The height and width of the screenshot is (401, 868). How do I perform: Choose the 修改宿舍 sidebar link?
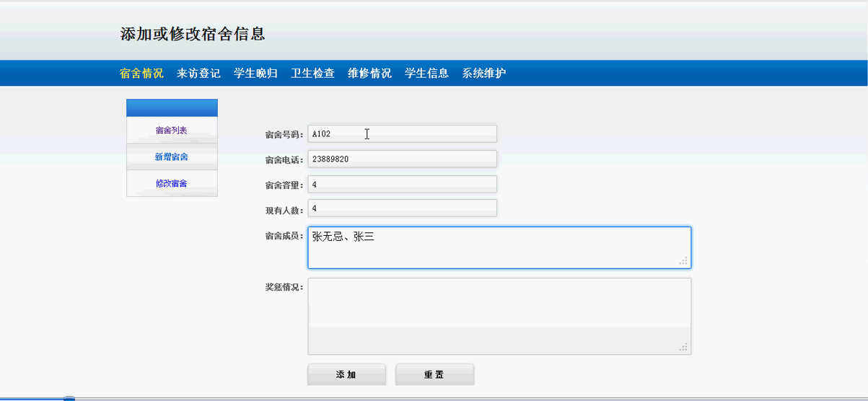[x=172, y=183]
